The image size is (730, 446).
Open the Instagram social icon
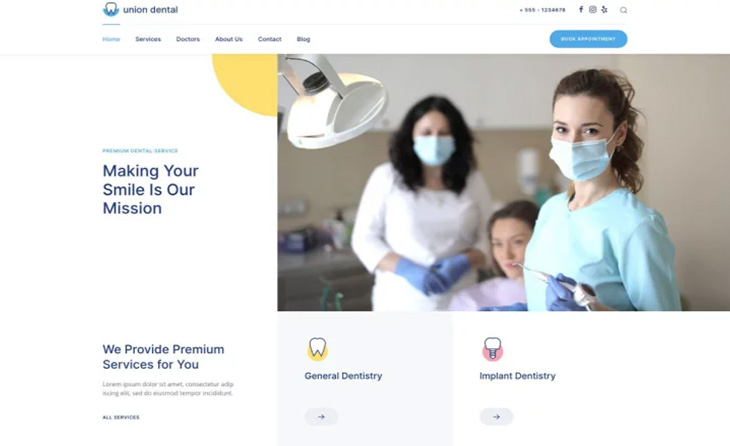592,9
